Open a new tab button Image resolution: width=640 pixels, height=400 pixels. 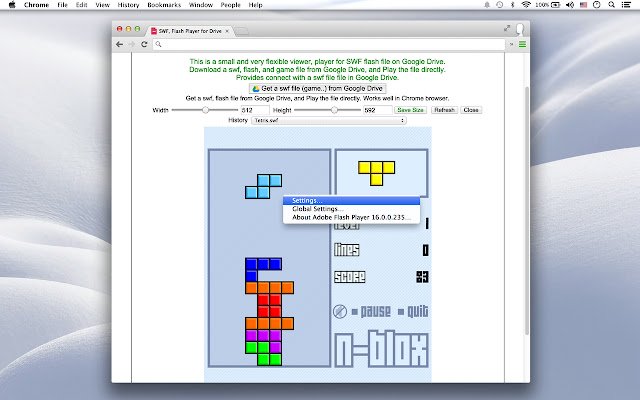(242, 31)
